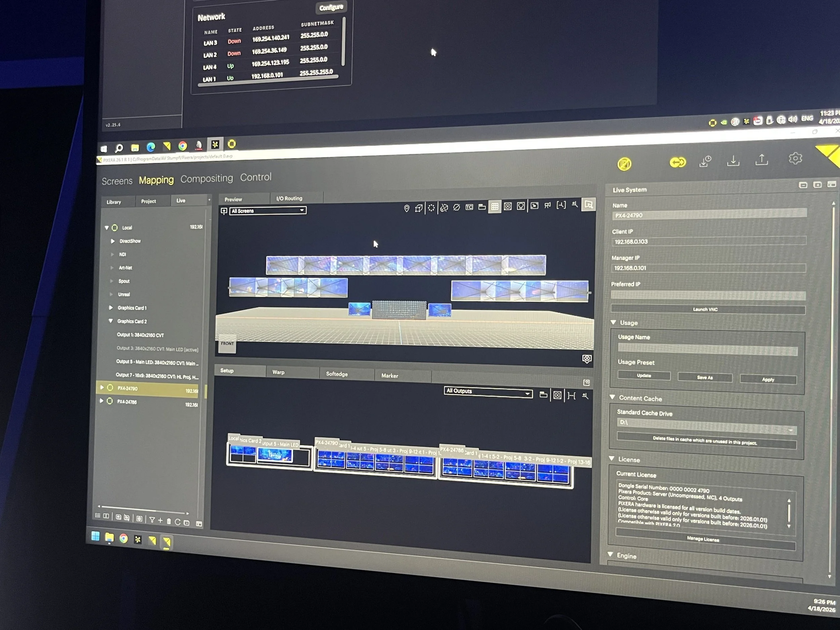This screenshot has height=630, width=840.
Task: Click the TC timecode icon in preview toolbar
Action: [x=469, y=207]
